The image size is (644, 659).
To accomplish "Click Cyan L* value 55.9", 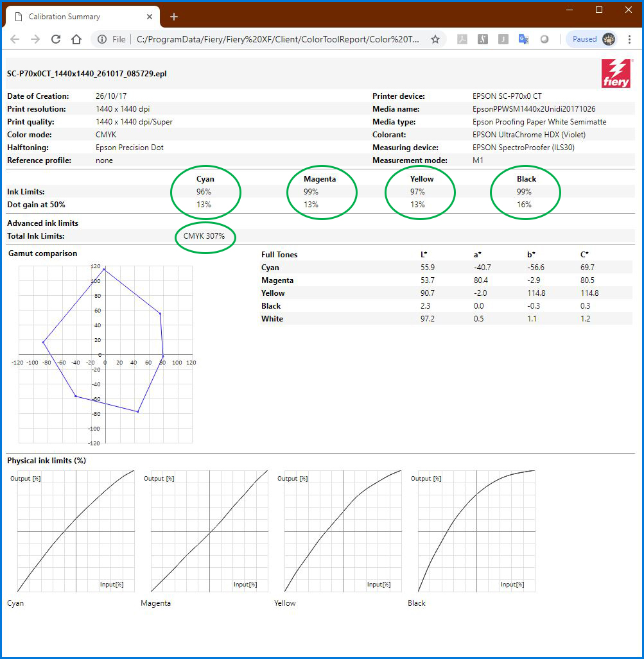I will click(x=428, y=268).
